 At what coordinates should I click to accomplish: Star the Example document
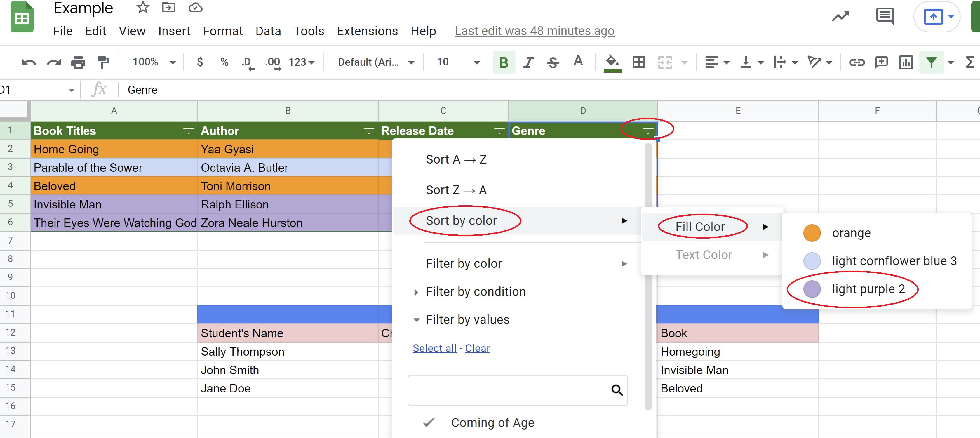tap(143, 7)
